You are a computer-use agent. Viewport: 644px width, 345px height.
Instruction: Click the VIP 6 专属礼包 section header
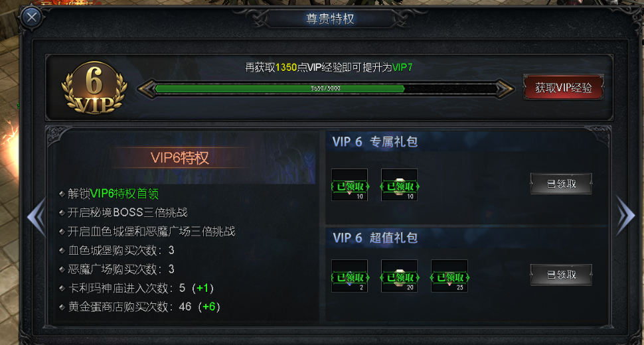[x=375, y=142]
